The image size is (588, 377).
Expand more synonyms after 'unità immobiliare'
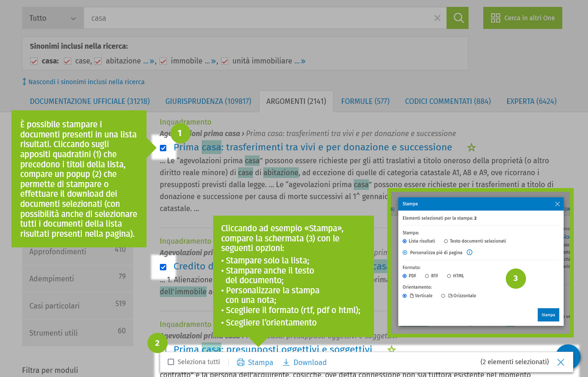300,61
